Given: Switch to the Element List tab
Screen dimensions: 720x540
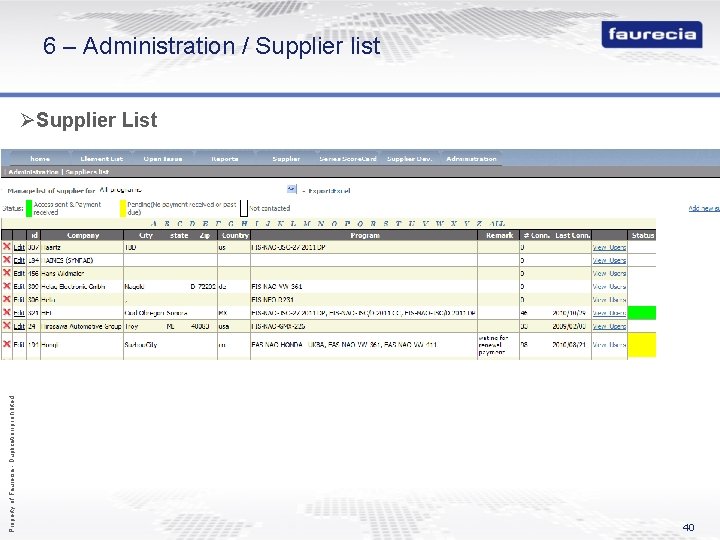Looking at the screenshot, I should point(101,158).
